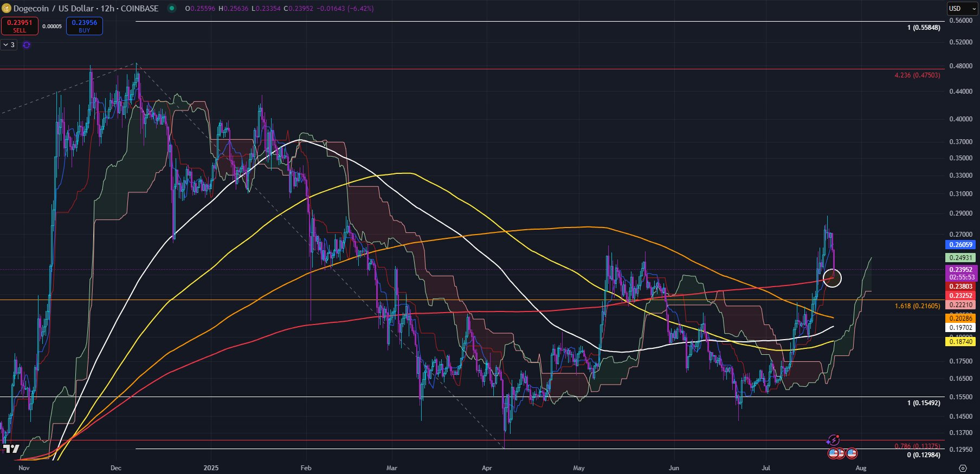Select the green 0.24931 price label
Viewport: 980px width, 474px height.
(x=960, y=258)
